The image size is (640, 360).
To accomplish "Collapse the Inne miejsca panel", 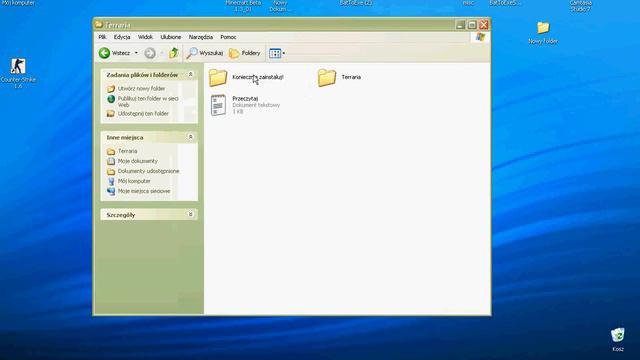I will point(190,137).
